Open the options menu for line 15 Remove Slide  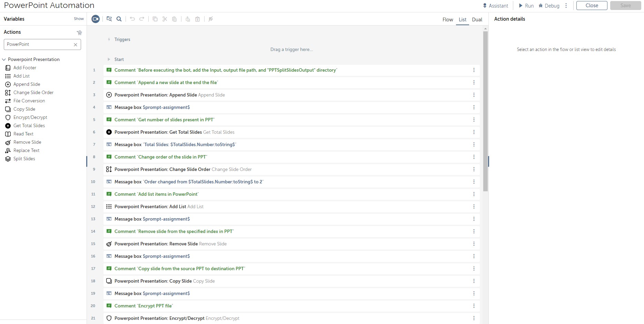[x=474, y=244]
